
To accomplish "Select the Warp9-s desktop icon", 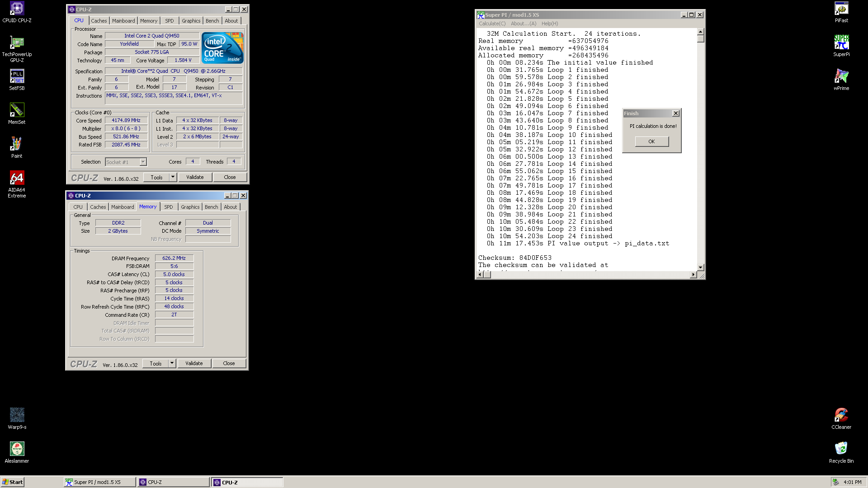I will point(17,418).
